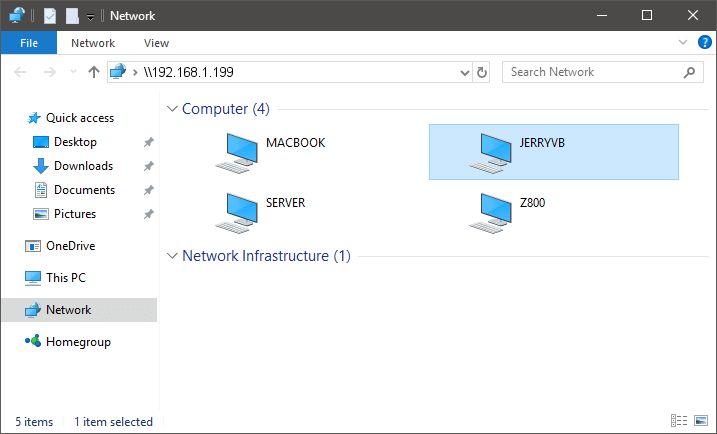This screenshot has height=434, width=717.
Task: Select the JERRYVB computer item
Action: (553, 152)
